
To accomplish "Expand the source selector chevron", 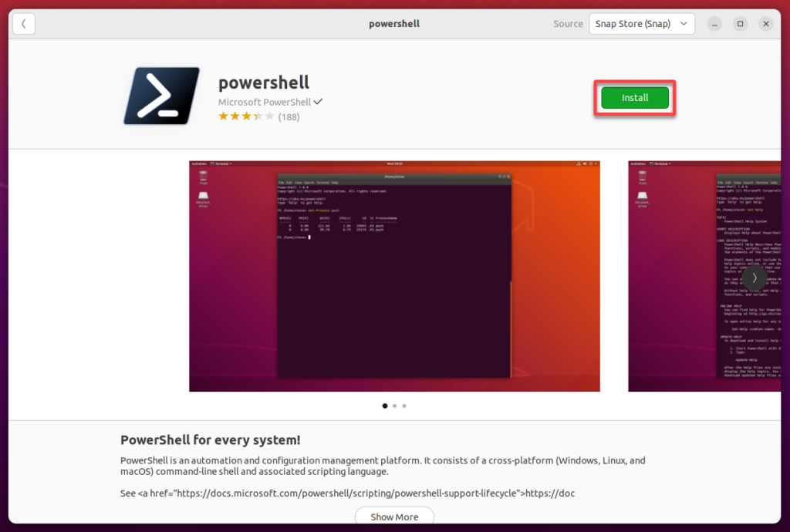I will (x=684, y=23).
